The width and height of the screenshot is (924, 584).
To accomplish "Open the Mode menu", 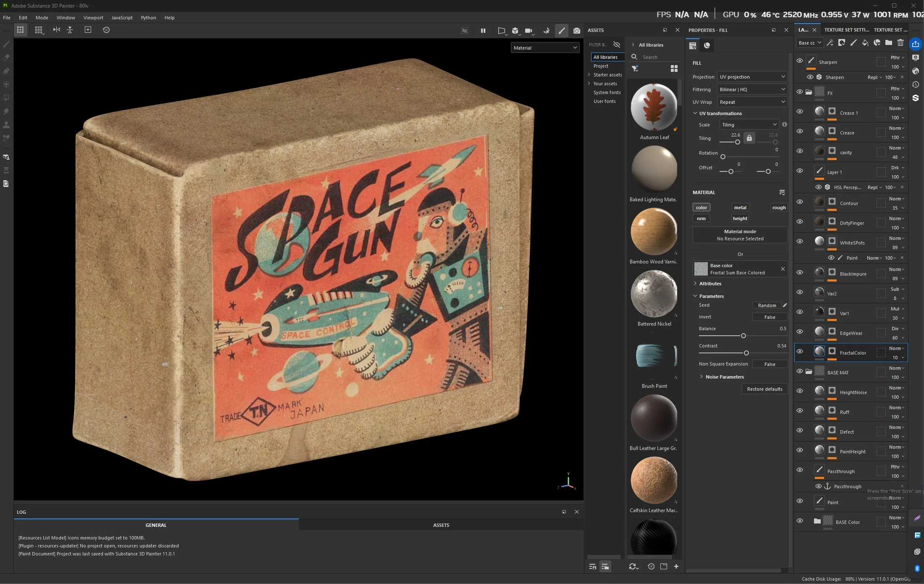I will coord(42,18).
